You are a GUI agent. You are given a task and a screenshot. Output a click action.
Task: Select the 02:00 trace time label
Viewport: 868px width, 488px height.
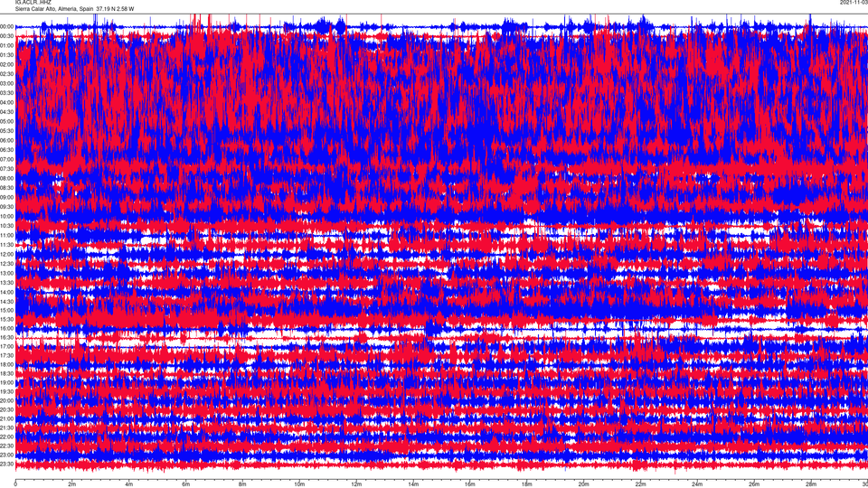pos(6,64)
